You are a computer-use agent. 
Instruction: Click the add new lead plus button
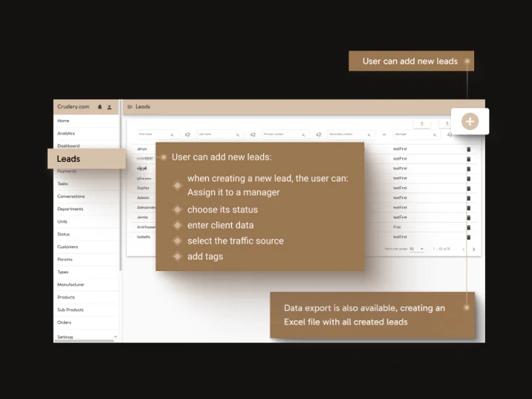tap(470, 121)
